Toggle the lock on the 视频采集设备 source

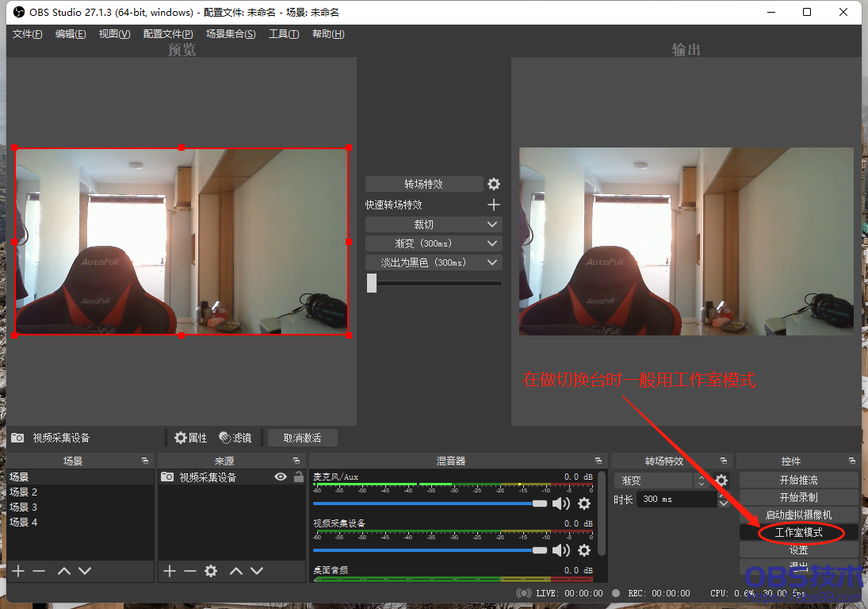[299, 476]
